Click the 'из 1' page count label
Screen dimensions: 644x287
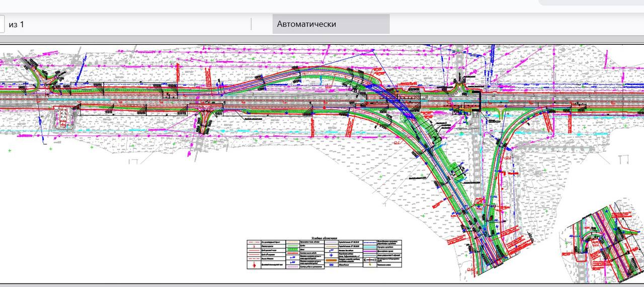coord(16,24)
